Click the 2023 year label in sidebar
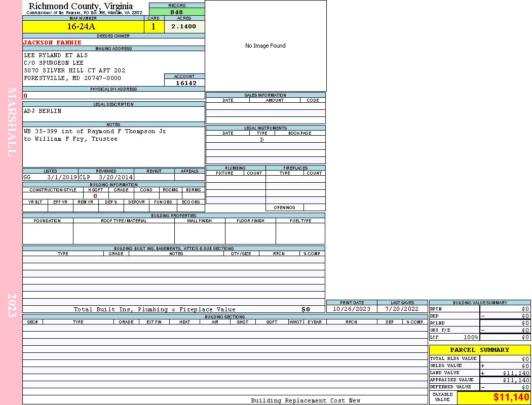532x405 pixels. [12, 305]
